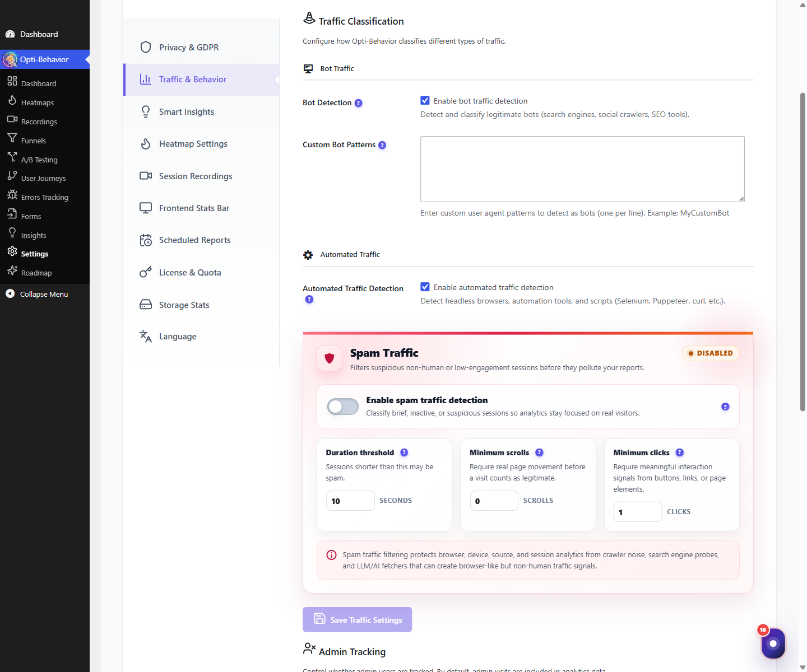Click the Forms icon in sidebar

pyautogui.click(x=12, y=213)
